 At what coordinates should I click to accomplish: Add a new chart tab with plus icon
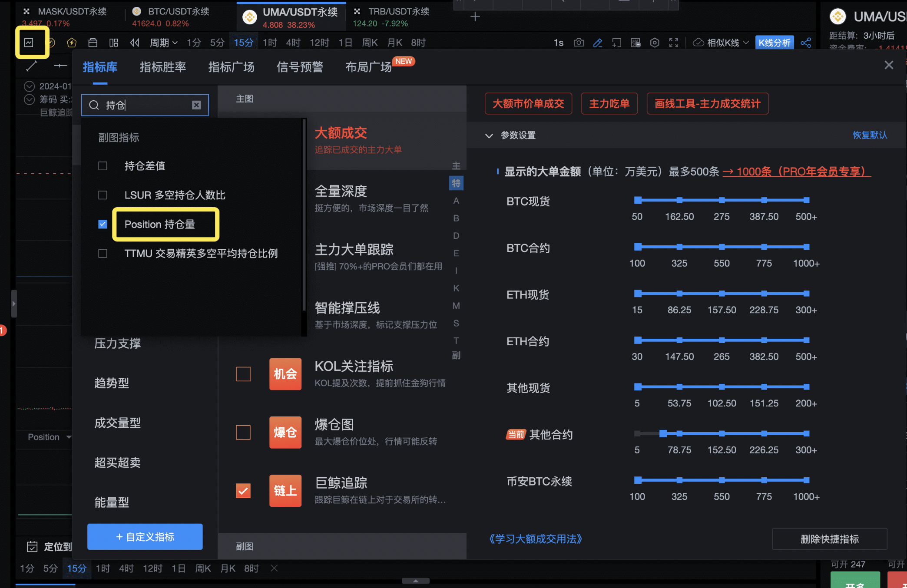(x=475, y=17)
